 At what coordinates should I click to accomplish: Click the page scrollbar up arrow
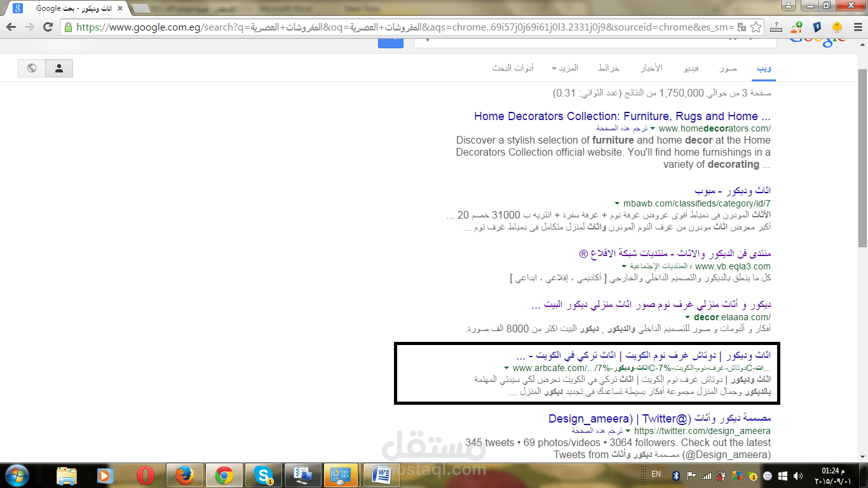(x=862, y=43)
